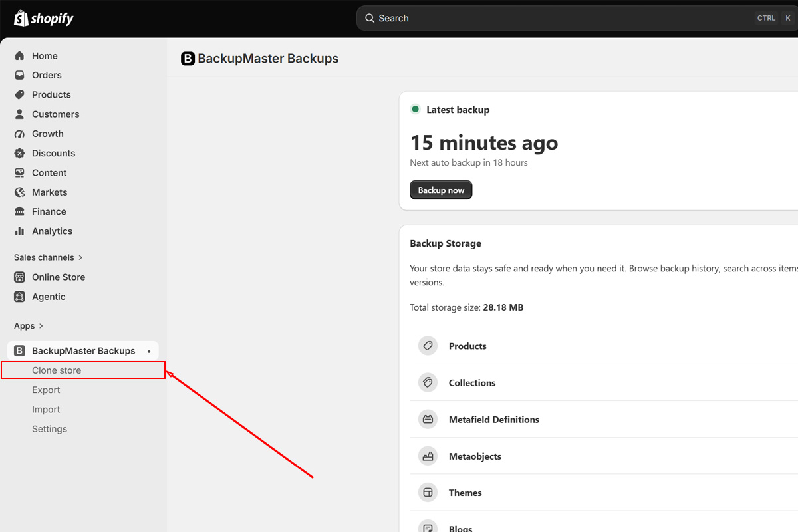This screenshot has width=798, height=532.
Task: Click the Orders inbox icon
Action: [x=19, y=75]
